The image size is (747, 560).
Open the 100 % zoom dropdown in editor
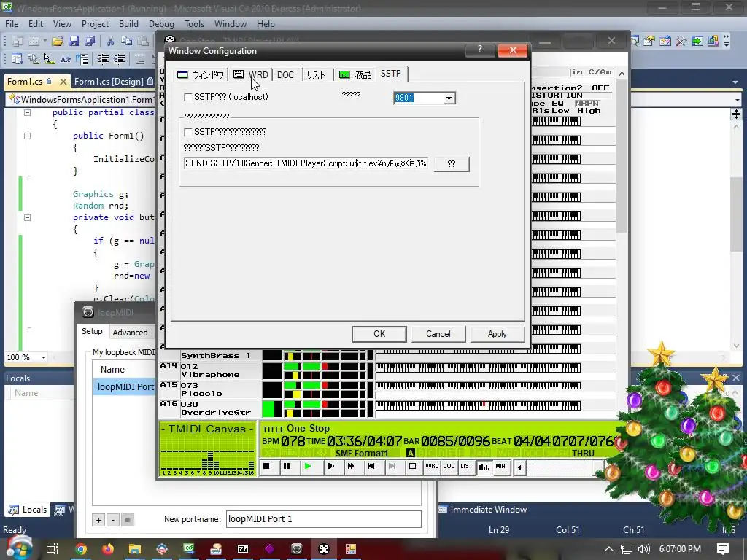pyautogui.click(x=43, y=357)
